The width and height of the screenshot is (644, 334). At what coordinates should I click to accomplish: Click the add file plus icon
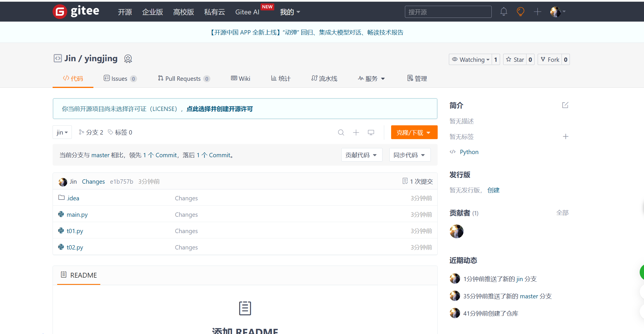pyautogui.click(x=356, y=133)
